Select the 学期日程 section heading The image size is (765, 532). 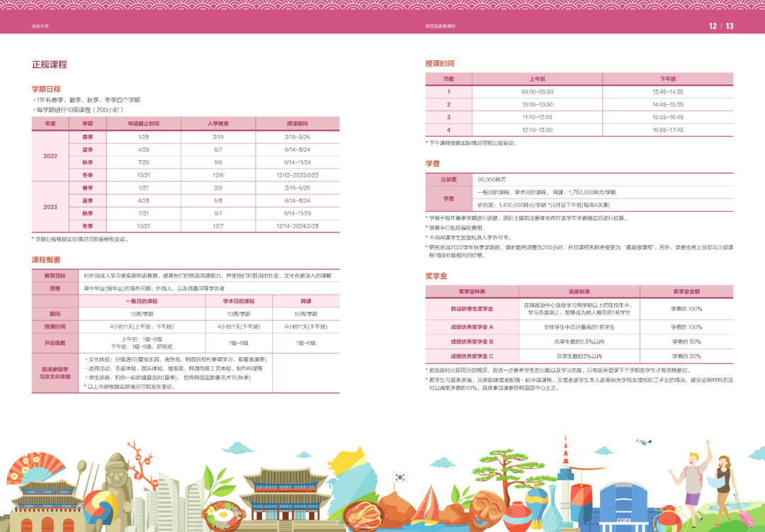[46, 89]
